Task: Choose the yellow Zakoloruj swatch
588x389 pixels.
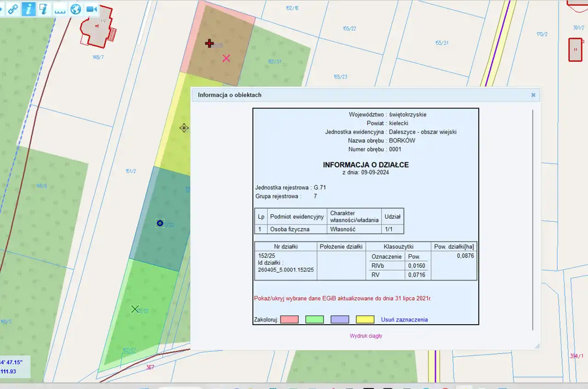Action: (365, 320)
